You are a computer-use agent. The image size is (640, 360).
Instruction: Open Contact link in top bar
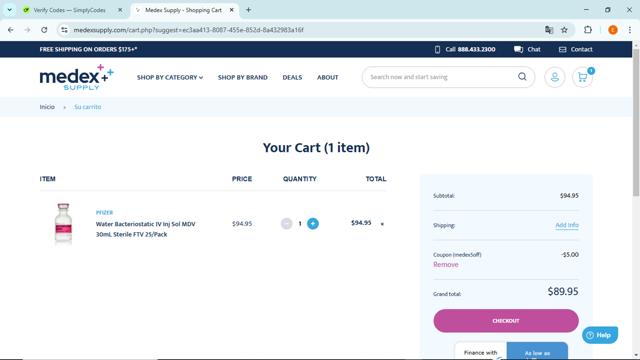[x=576, y=49]
